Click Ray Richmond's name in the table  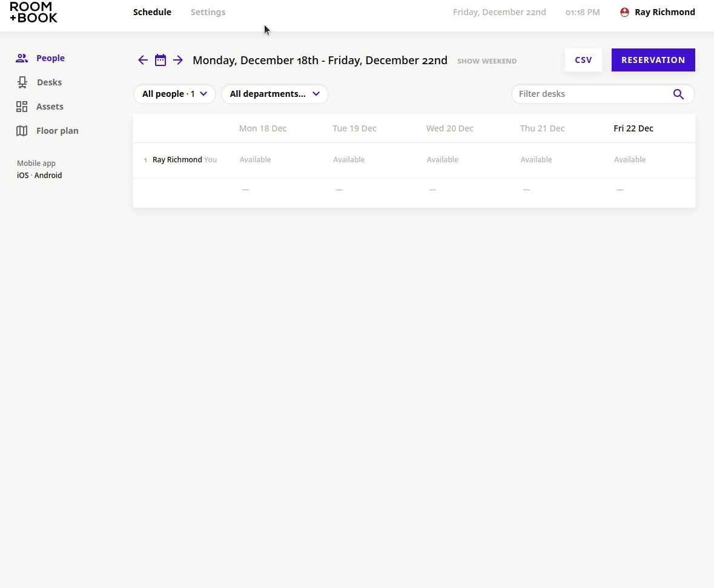click(177, 160)
